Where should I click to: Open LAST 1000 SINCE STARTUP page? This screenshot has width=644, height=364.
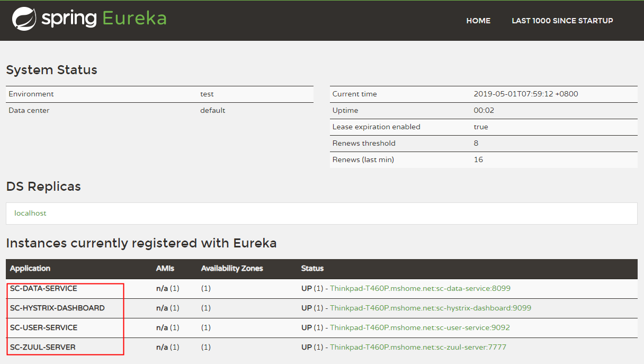click(562, 21)
